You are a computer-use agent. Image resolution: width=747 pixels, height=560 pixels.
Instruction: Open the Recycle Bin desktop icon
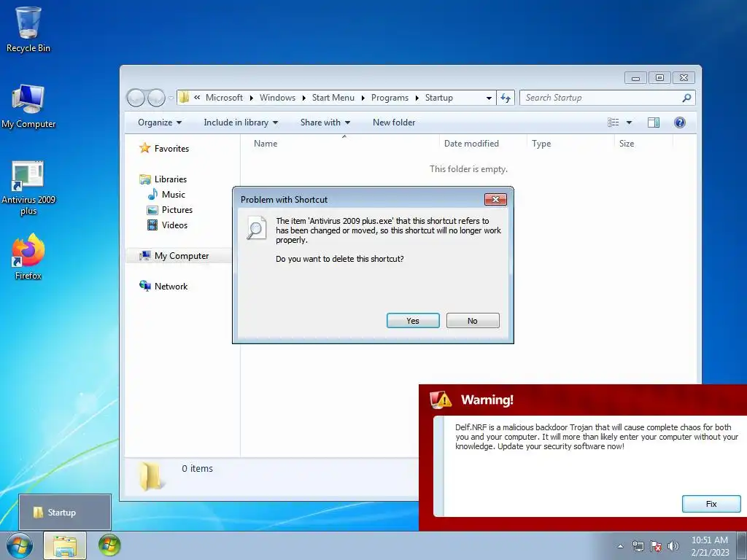pos(28,29)
